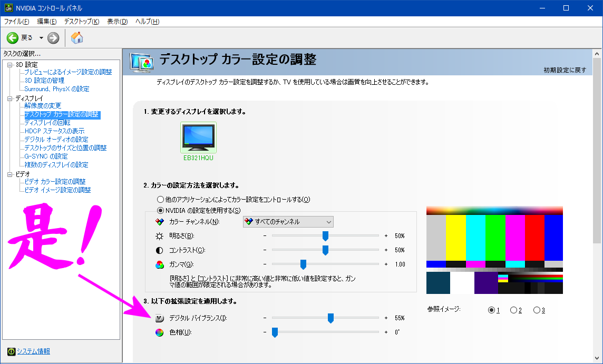Click the desktop color page header icon
The width and height of the screenshot is (603, 364).
coord(142,62)
